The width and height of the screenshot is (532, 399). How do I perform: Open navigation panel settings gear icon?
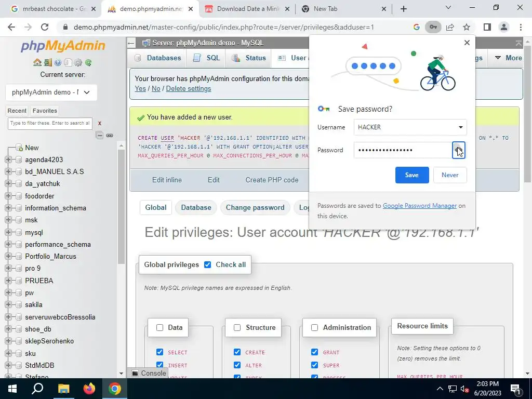click(x=78, y=62)
